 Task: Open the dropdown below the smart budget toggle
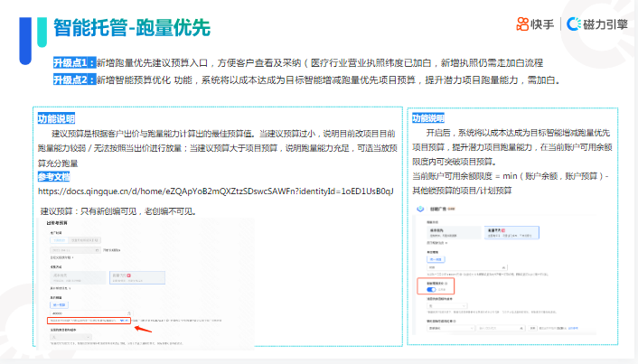(446, 306)
